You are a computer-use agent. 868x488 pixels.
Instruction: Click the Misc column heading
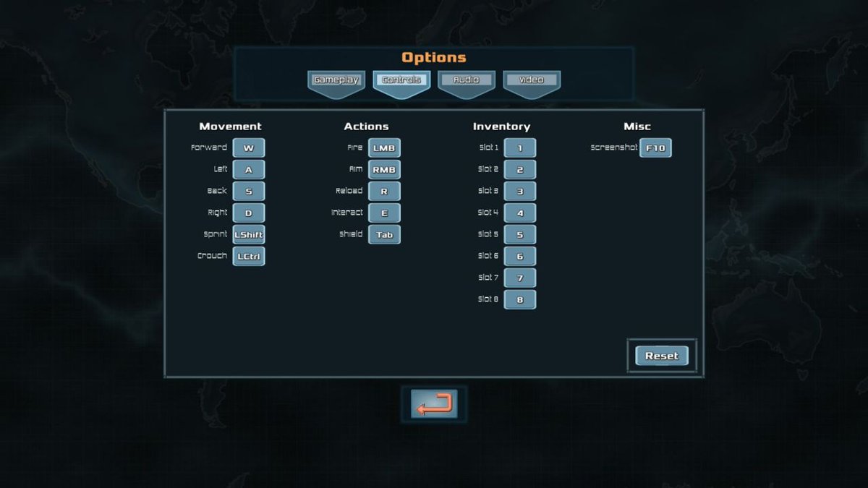637,127
